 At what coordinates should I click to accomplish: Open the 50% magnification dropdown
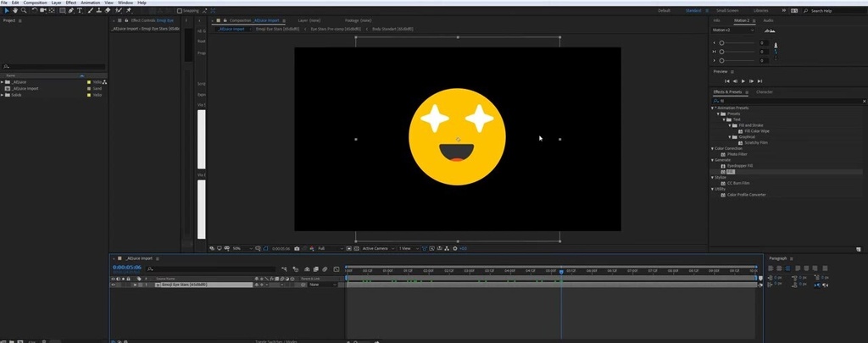(242, 248)
